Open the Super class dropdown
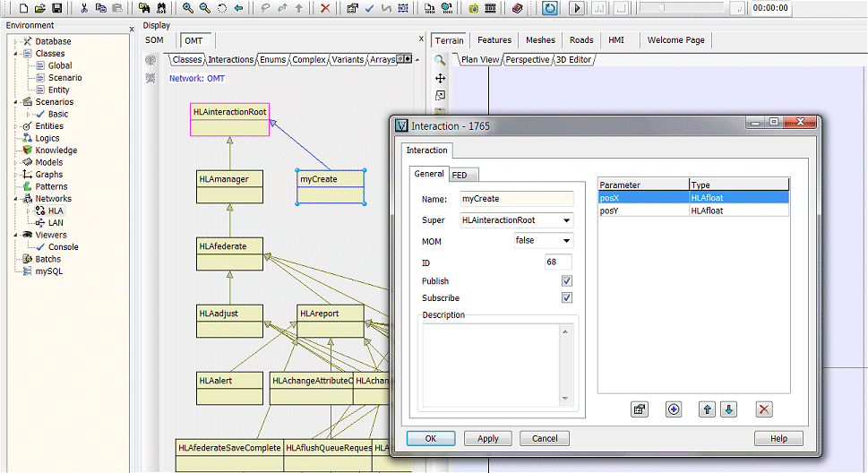868x473 pixels. pyautogui.click(x=566, y=220)
